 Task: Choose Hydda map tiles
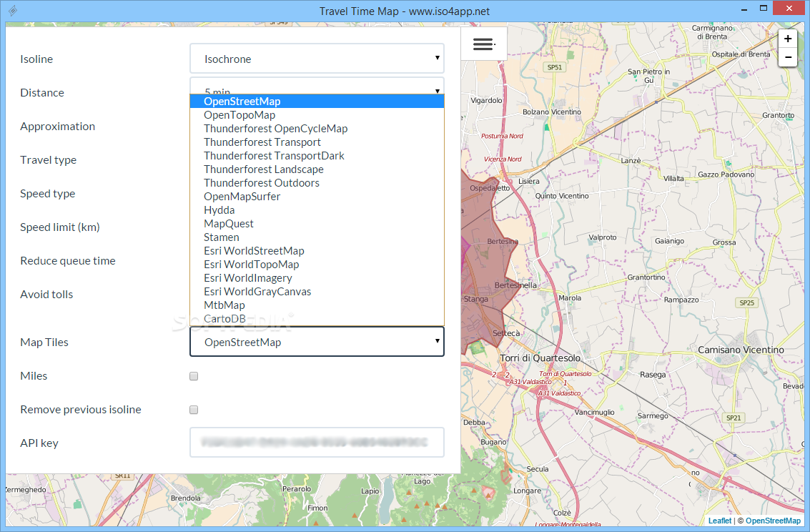[317, 210]
